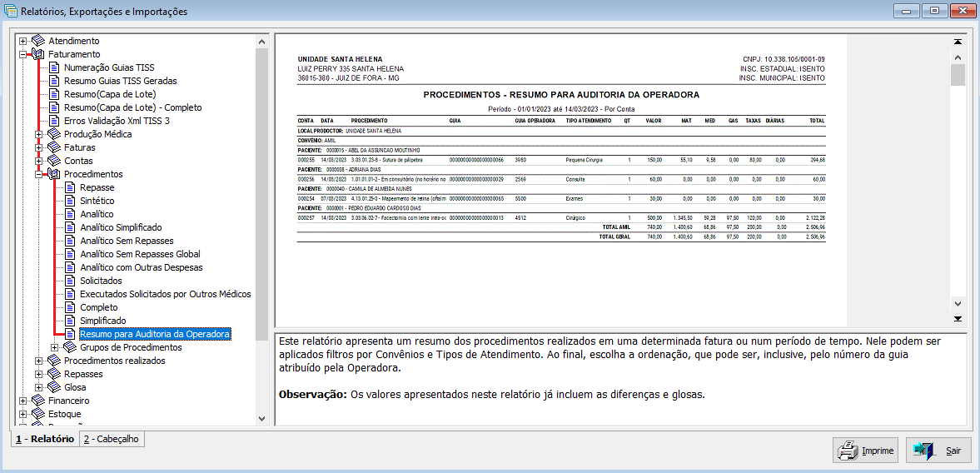The image size is (980, 473).
Task: Jump to last page of report preview
Action: pos(957,319)
